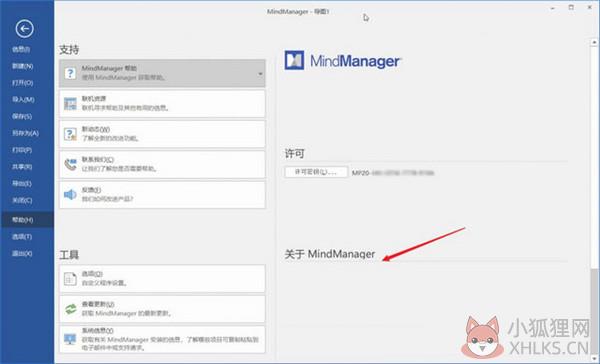
Task: Maximize the MindManager window
Action: 571,8
